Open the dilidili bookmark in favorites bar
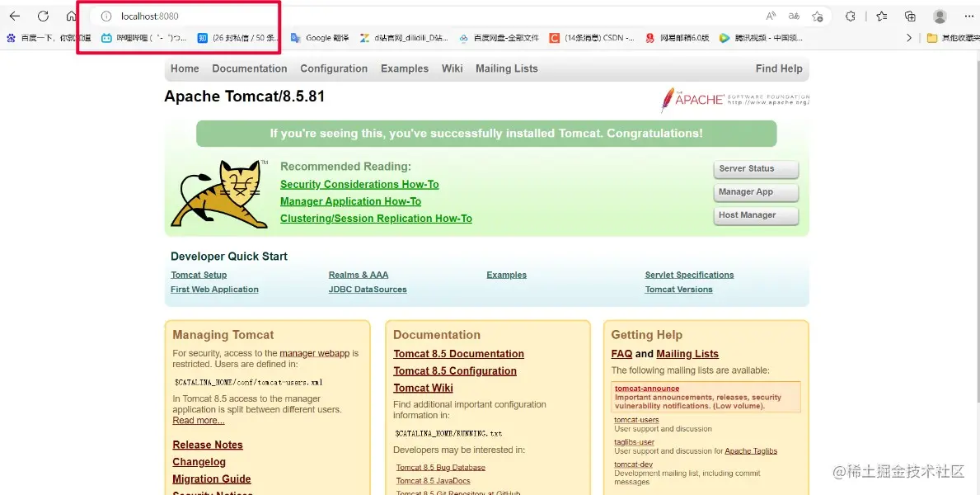Screen dimensions: 980x495 coord(404,38)
